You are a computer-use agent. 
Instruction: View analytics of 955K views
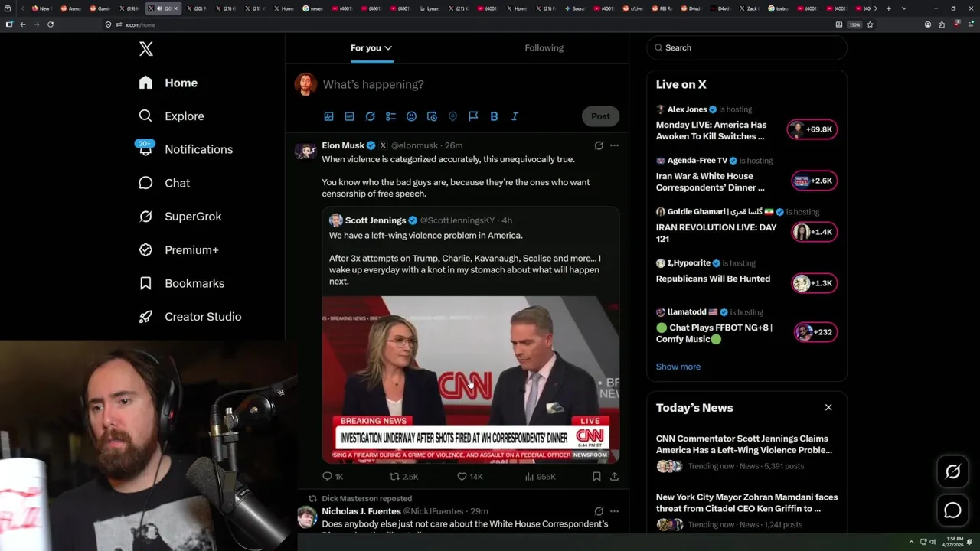point(540,477)
